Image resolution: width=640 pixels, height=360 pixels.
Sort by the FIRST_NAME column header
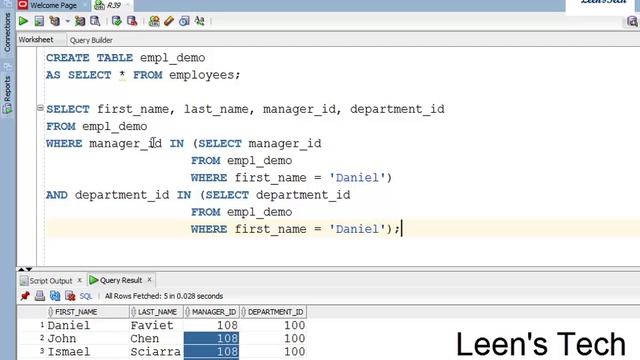click(88, 312)
